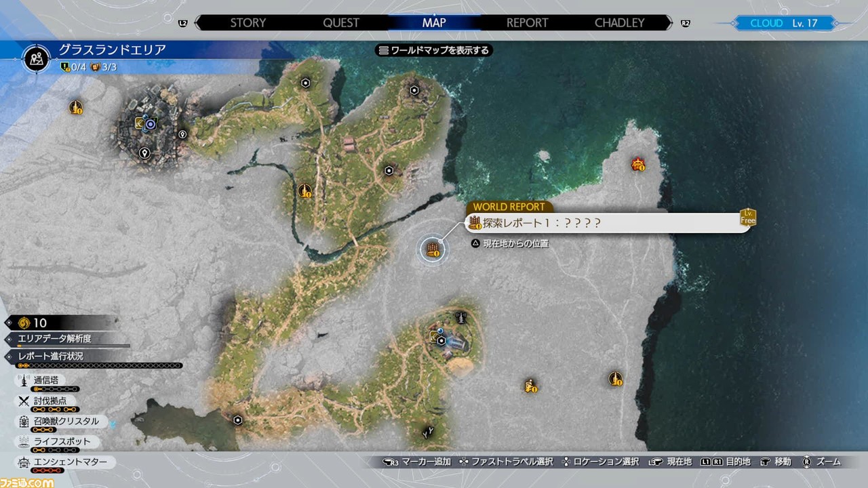Image resolution: width=868 pixels, height=488 pixels.
Task: Open the CHADLEY tab
Action: (619, 22)
